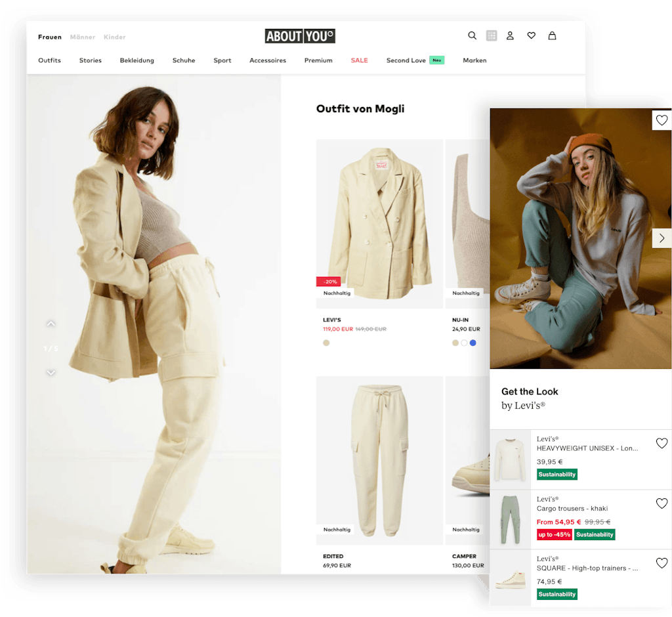
Task: Favorite the HEAVYWEIGHT UNISEX item
Action: [661, 443]
